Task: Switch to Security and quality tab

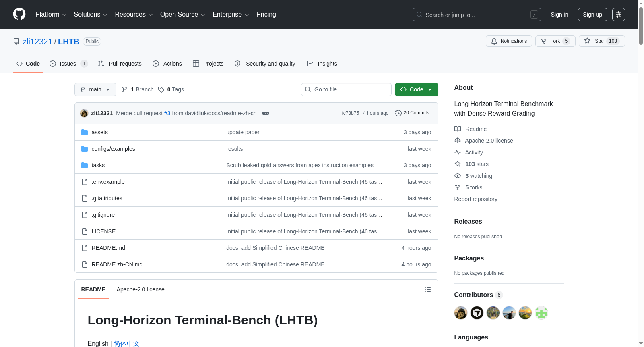Action: (265, 64)
